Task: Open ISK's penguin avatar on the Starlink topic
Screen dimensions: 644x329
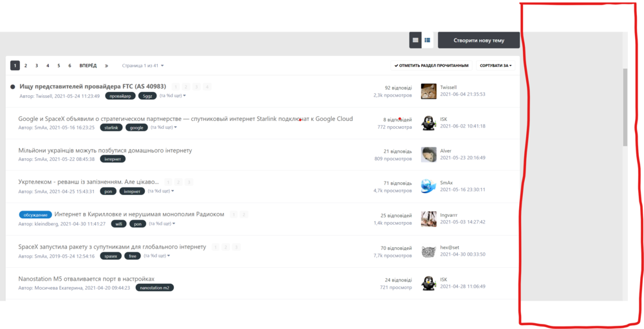Action: [x=428, y=123]
